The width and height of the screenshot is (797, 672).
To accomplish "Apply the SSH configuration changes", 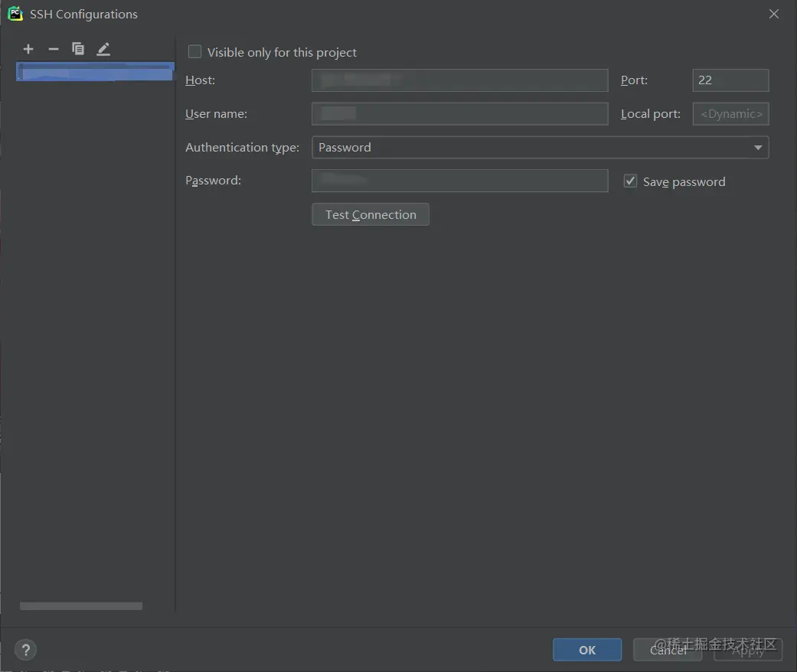I will pyautogui.click(x=746, y=649).
